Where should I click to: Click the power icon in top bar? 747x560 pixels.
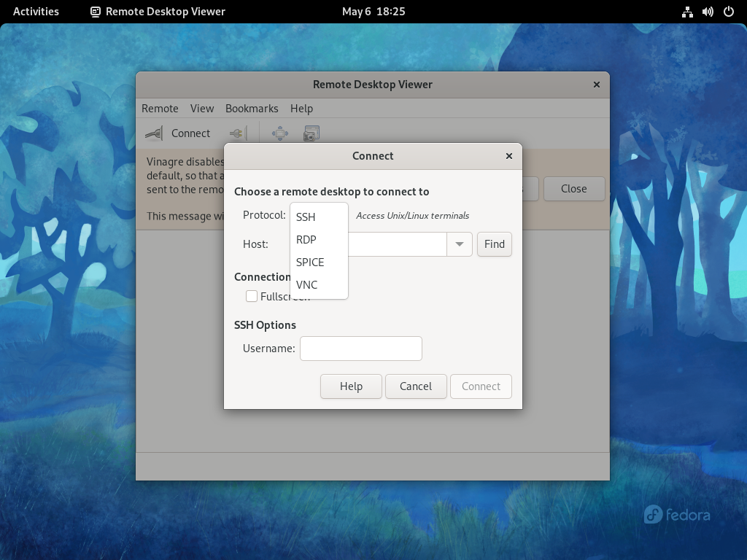(729, 12)
